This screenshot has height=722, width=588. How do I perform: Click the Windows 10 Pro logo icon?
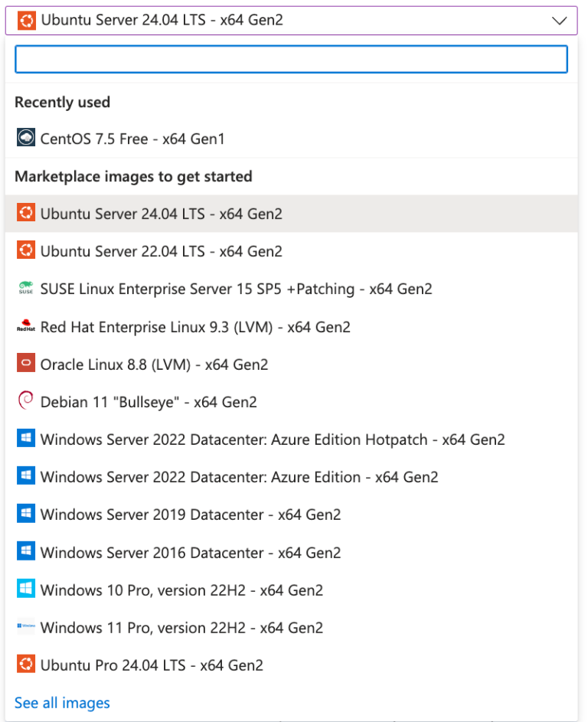tap(26, 590)
